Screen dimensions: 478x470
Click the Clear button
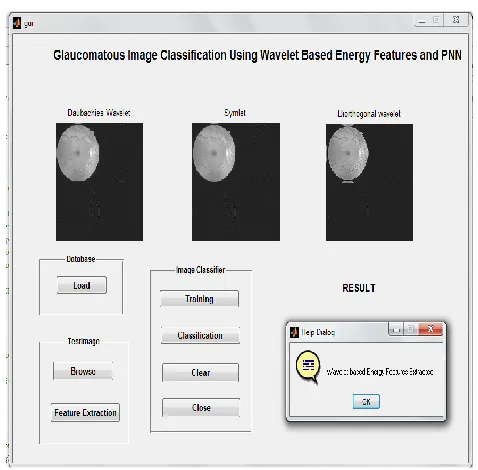coord(200,372)
